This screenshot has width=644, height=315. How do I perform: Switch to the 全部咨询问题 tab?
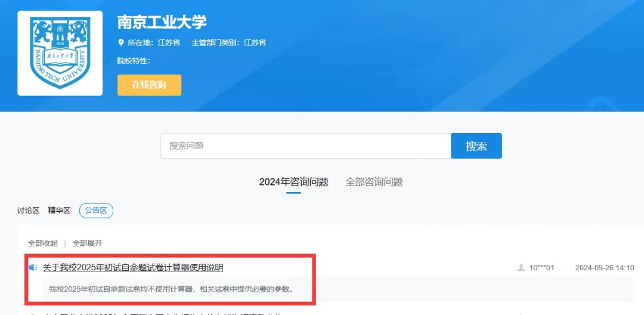point(374,182)
